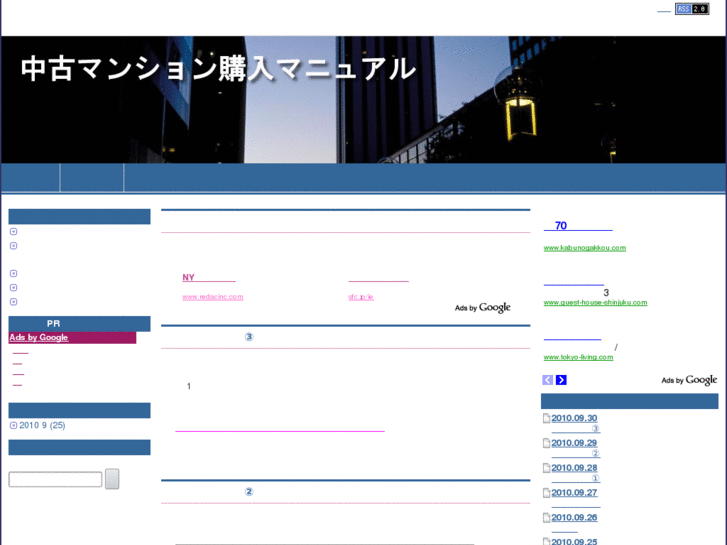Click the document icon beside 2010.09.28
Screen dimensions: 727x545
546,468
